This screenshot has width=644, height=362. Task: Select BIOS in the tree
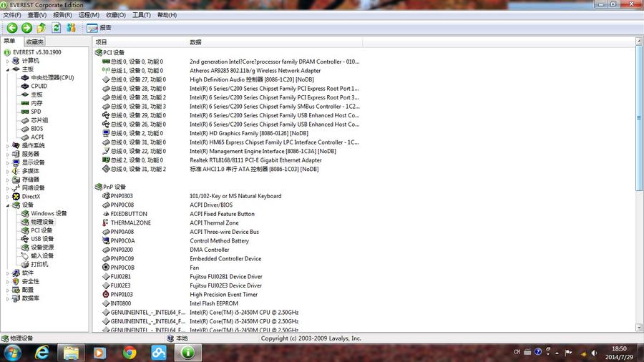[x=36, y=129]
